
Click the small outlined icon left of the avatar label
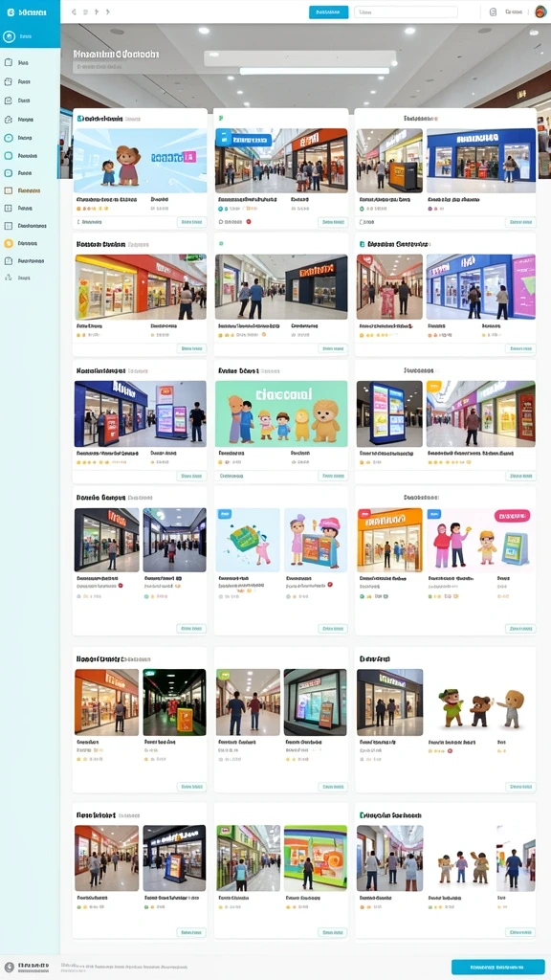tap(493, 11)
